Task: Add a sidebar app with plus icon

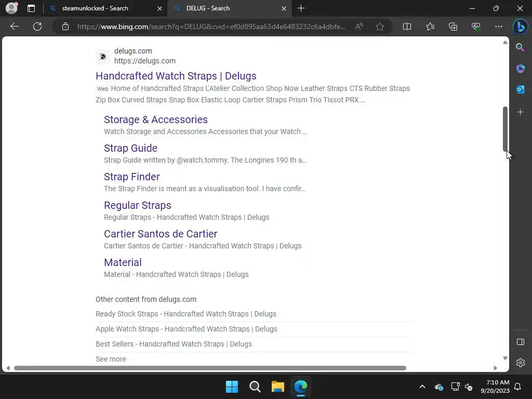Action: click(x=520, y=112)
